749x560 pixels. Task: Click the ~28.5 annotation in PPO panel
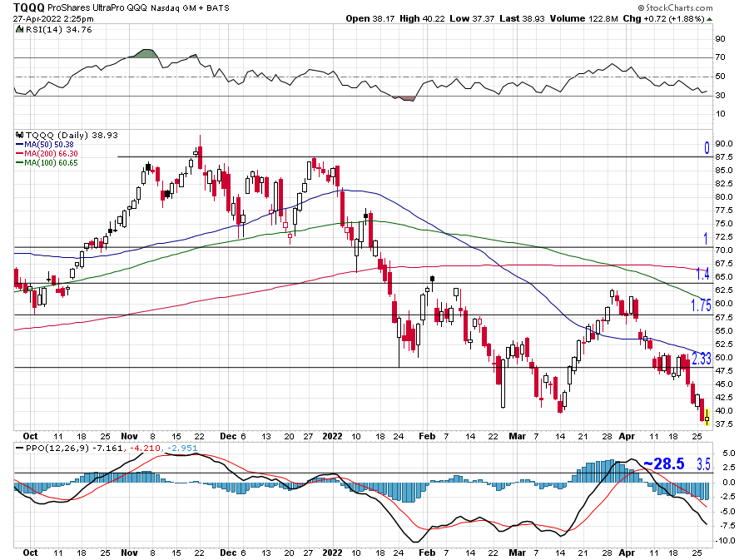pyautogui.click(x=663, y=463)
